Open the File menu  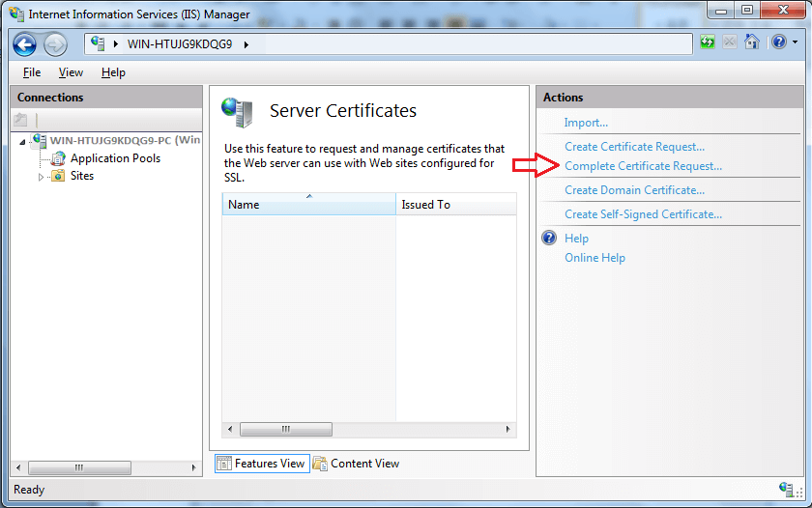click(x=32, y=72)
